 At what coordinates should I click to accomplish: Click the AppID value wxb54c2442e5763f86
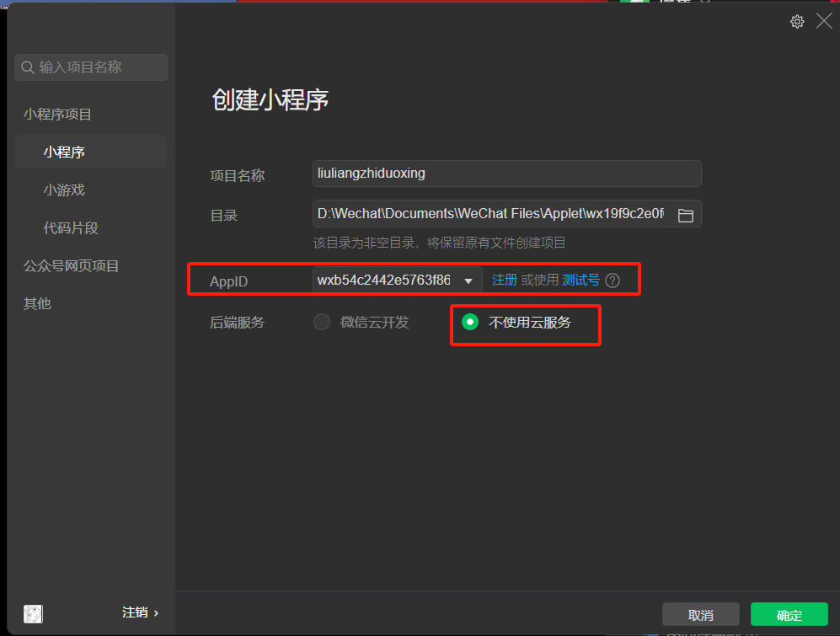click(383, 281)
